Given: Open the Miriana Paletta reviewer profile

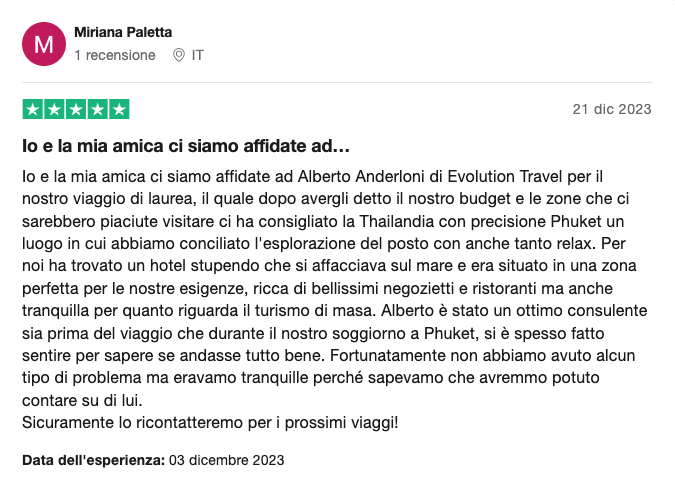Looking at the screenshot, I should [123, 32].
